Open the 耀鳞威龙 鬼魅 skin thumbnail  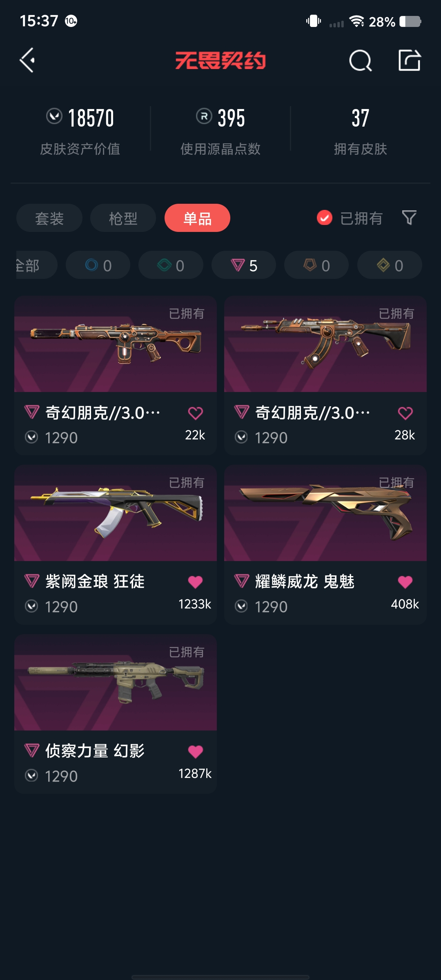point(325,513)
